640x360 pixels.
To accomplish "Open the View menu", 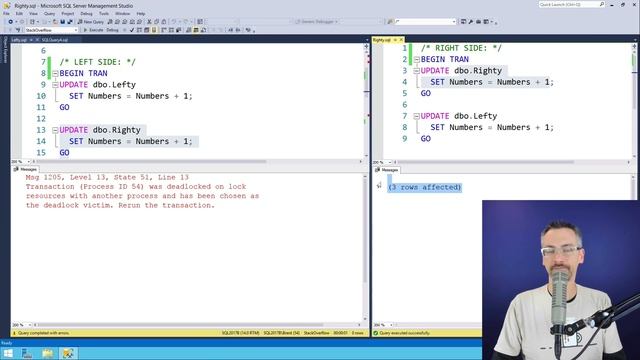I will pyautogui.click(x=33, y=13).
